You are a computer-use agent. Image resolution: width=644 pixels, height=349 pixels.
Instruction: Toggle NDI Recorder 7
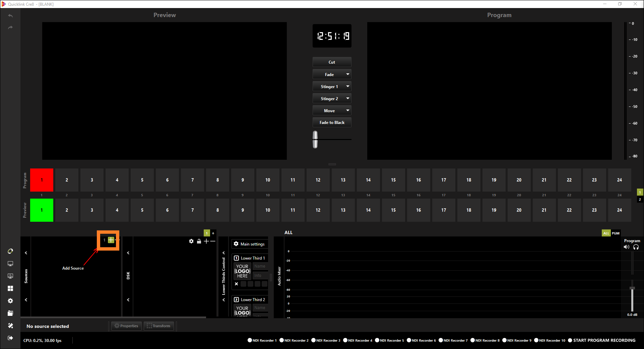point(453,340)
